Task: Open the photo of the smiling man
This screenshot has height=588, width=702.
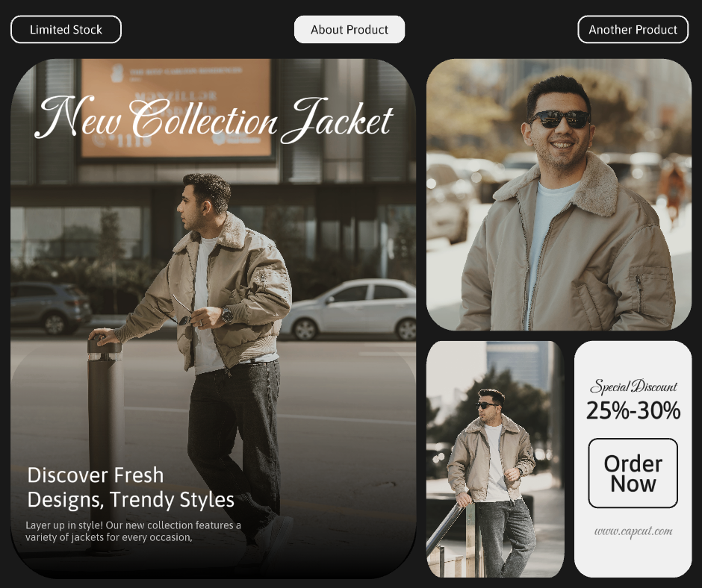Action: click(559, 195)
